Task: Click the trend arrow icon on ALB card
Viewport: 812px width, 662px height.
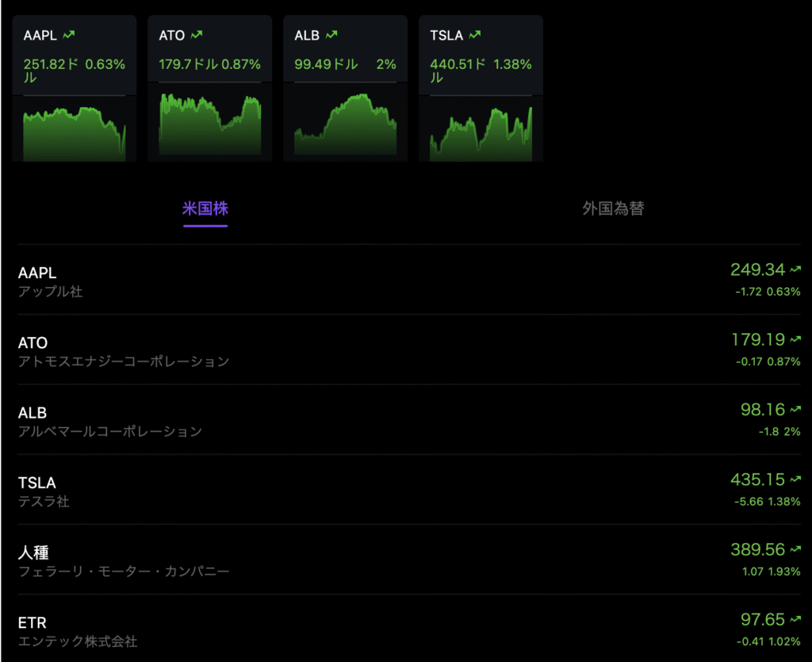Action: 331,35
